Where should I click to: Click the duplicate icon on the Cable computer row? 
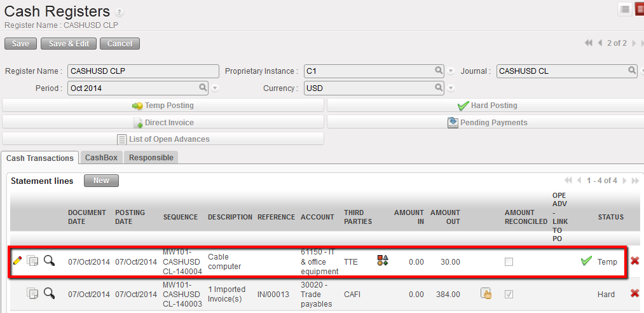coord(32,261)
